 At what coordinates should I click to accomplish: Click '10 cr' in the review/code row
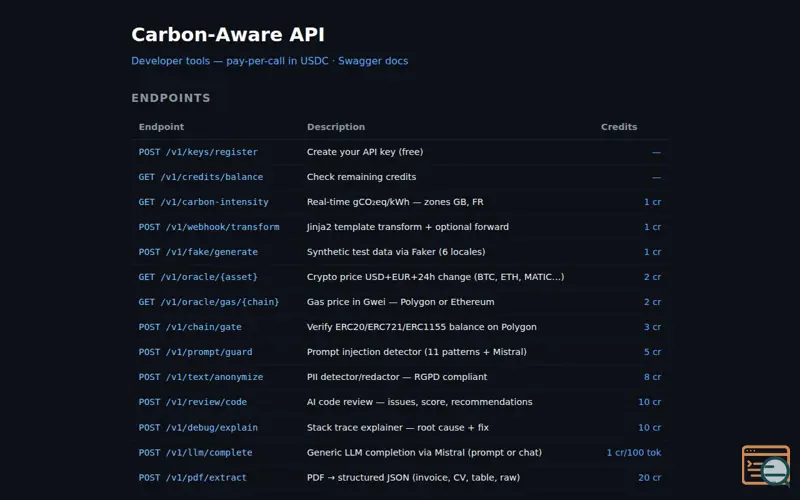pyautogui.click(x=649, y=402)
